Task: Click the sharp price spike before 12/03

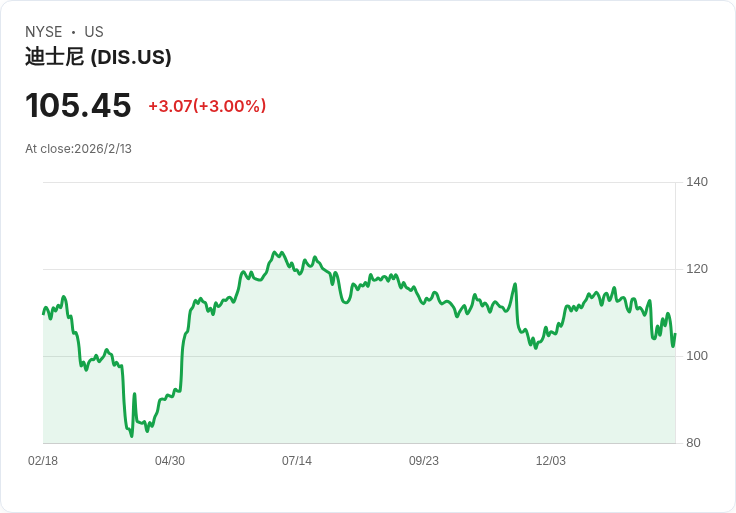Action: [515, 284]
